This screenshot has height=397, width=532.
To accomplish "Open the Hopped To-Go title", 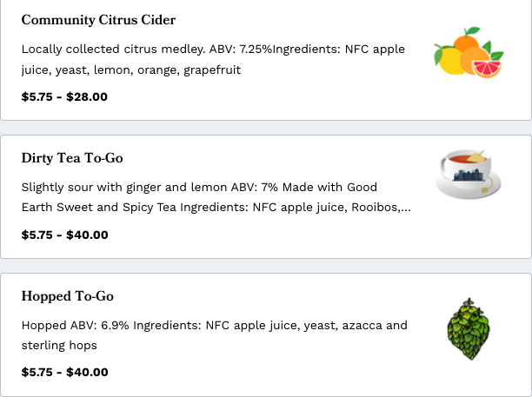I will pyautogui.click(x=68, y=296).
